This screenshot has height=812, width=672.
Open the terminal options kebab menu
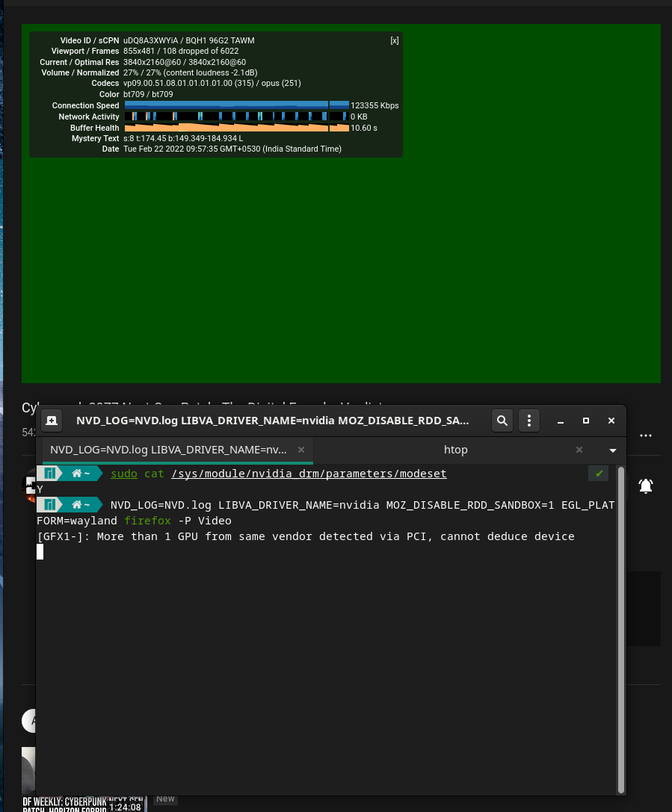point(529,421)
